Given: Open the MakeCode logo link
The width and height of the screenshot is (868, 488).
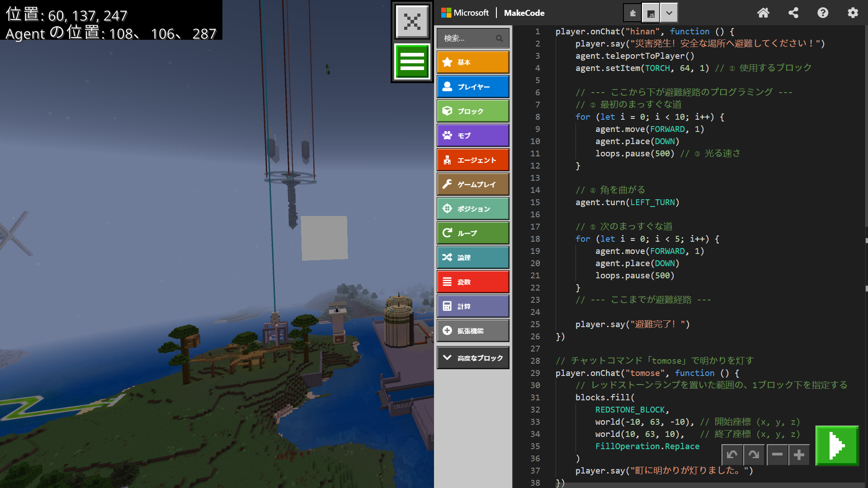Looking at the screenshot, I should [524, 13].
